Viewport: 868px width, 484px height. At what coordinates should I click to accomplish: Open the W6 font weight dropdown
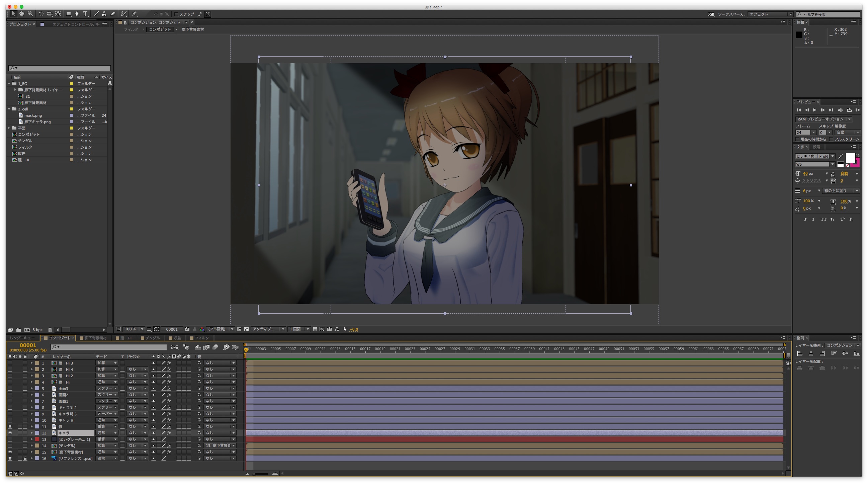click(x=815, y=164)
